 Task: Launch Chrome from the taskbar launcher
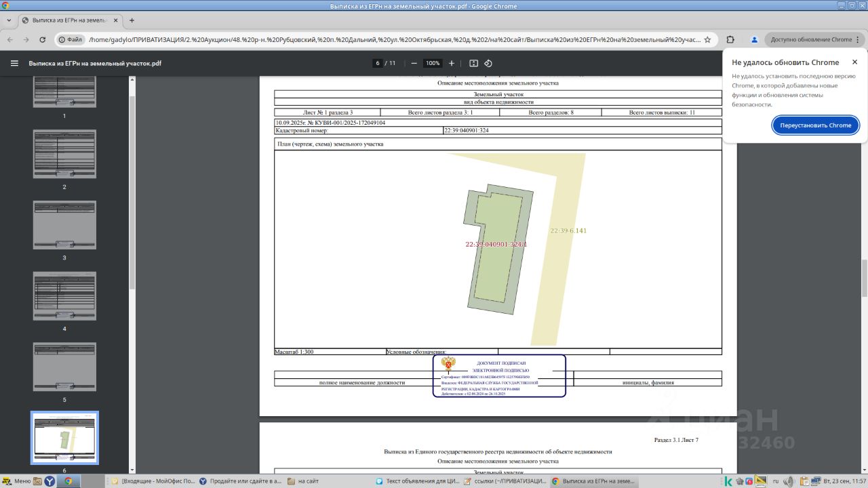[x=68, y=481]
